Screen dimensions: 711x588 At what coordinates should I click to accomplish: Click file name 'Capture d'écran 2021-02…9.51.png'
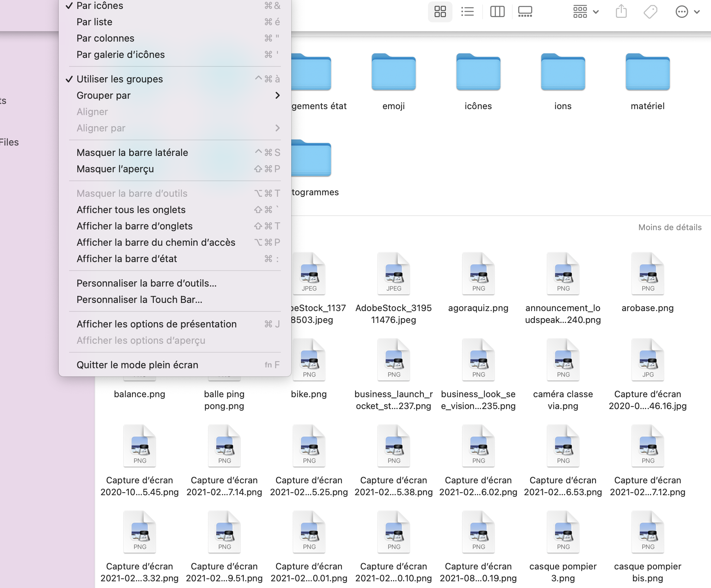click(224, 572)
